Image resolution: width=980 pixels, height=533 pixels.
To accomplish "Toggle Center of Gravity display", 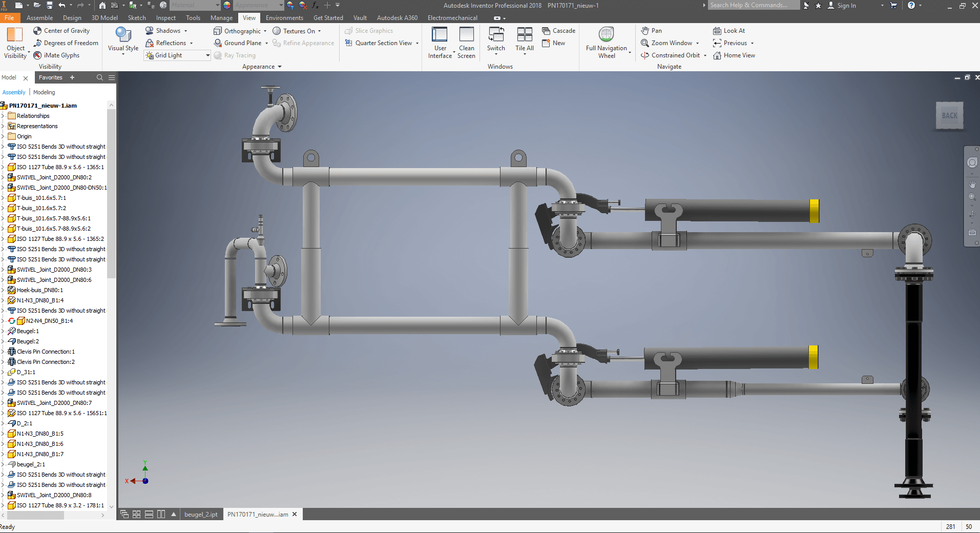I will coord(61,31).
